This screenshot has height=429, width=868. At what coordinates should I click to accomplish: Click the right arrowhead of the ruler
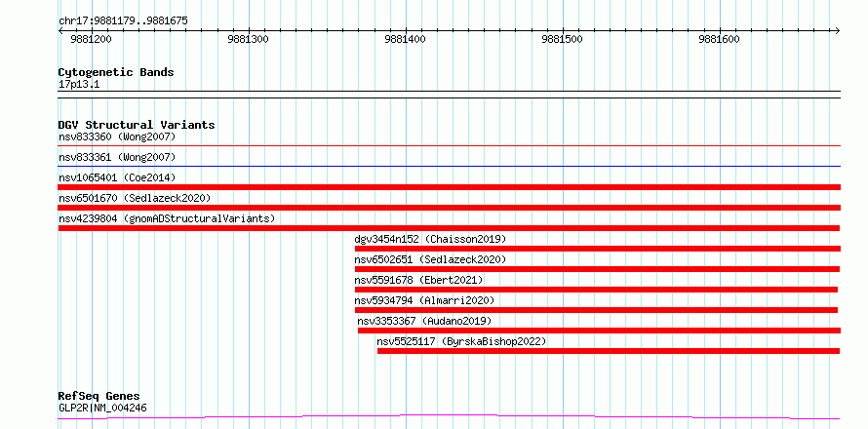coord(837,30)
